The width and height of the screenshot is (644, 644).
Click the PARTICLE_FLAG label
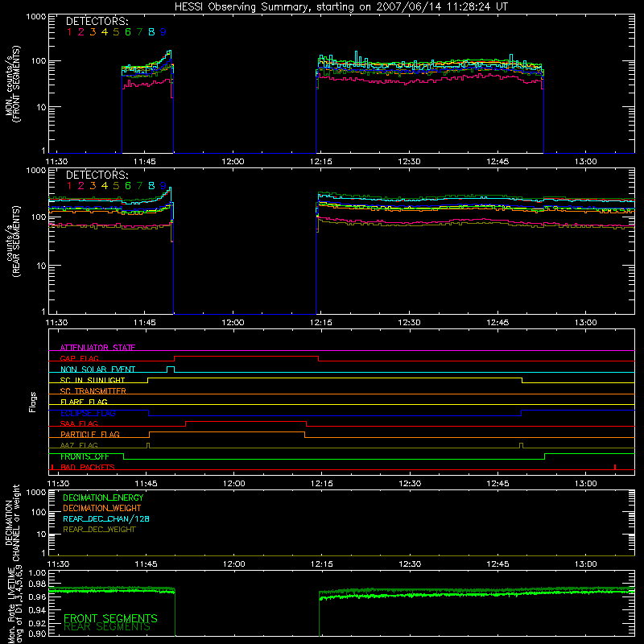(90, 434)
